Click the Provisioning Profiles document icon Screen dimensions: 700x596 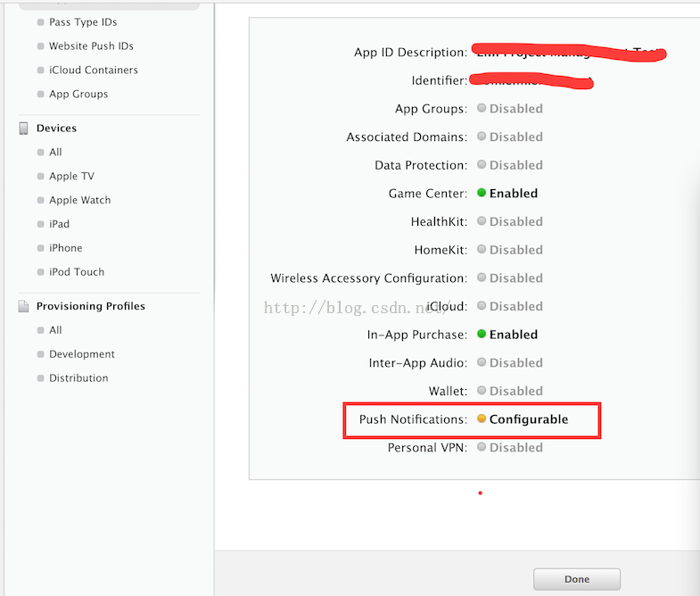(24, 306)
